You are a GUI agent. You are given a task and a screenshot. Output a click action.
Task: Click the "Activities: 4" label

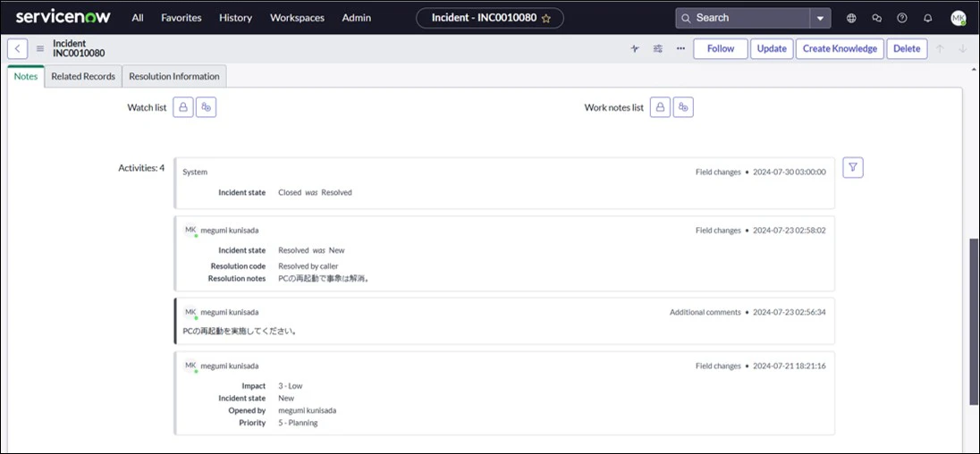pos(141,167)
